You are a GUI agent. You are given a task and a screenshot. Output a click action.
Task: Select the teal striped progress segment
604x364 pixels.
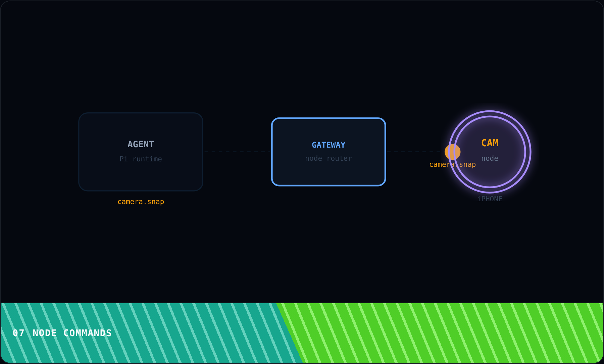tap(144, 333)
